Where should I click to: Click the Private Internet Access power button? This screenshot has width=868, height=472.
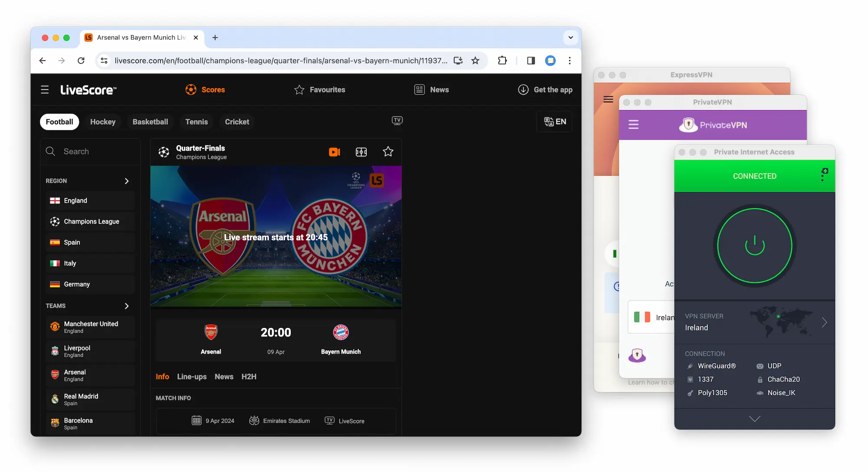click(754, 244)
